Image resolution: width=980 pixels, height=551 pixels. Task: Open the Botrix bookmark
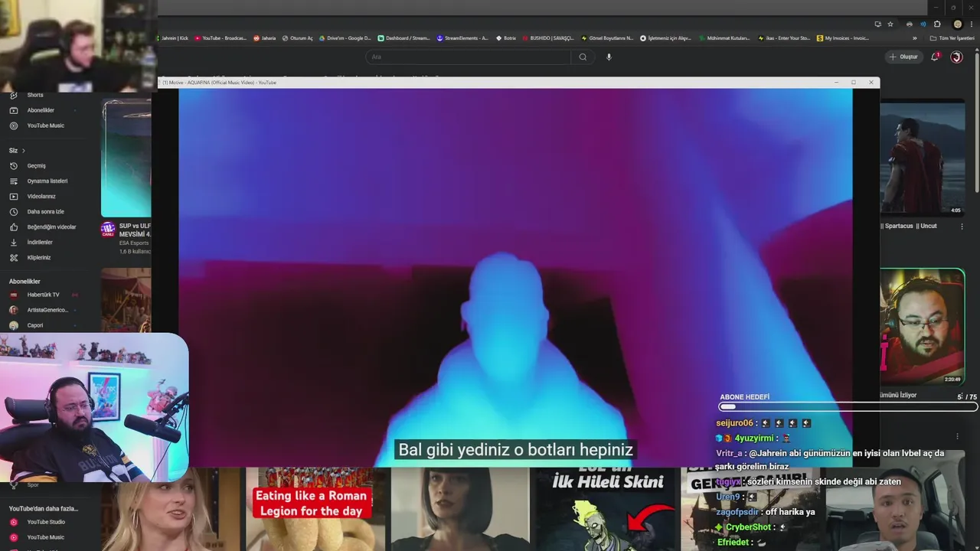coord(506,37)
